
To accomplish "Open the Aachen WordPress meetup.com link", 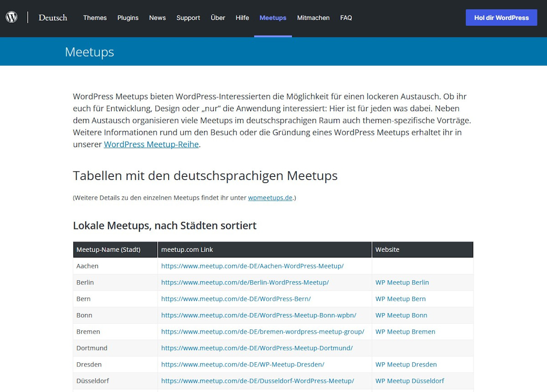I will click(253, 266).
